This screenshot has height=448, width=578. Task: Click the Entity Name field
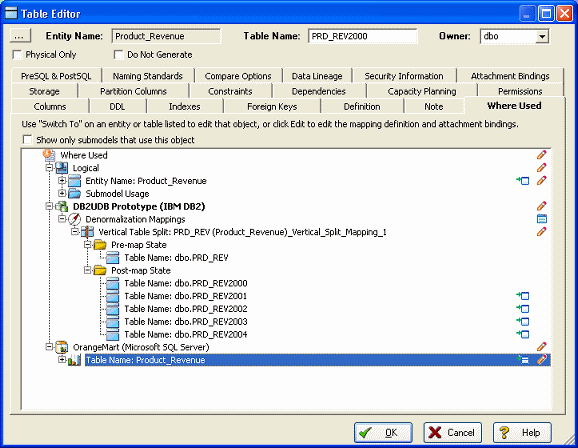tap(166, 36)
